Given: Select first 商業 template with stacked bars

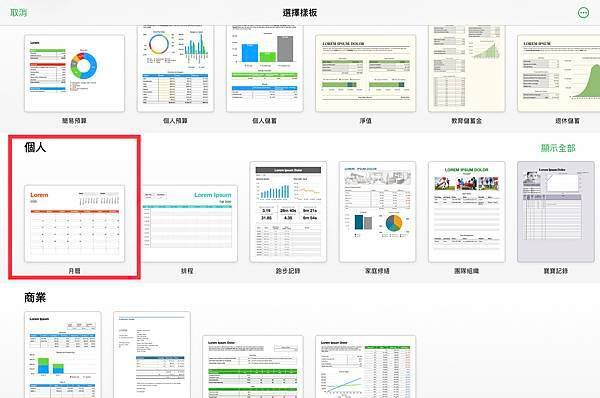Looking at the screenshot, I should pos(63,355).
